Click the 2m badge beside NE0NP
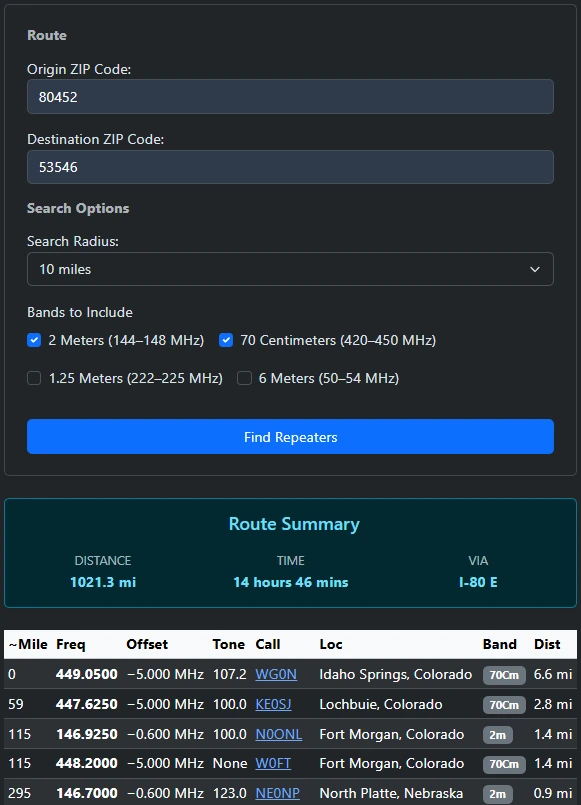 click(499, 793)
